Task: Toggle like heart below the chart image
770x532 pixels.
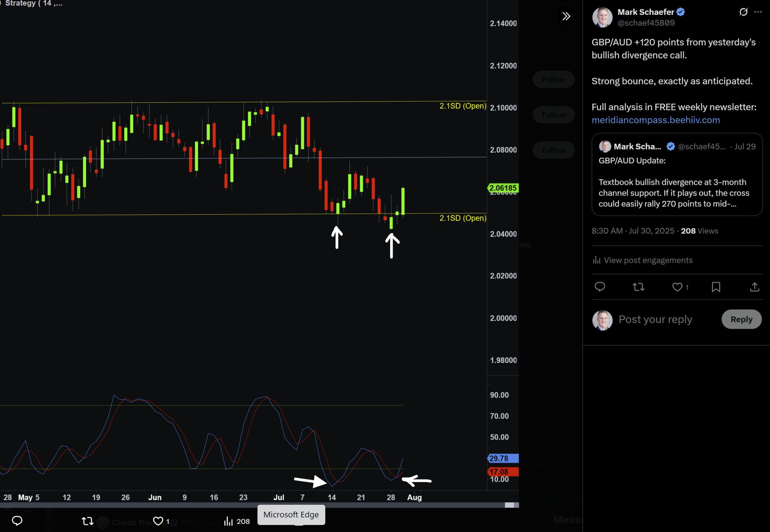Action: click(x=158, y=521)
